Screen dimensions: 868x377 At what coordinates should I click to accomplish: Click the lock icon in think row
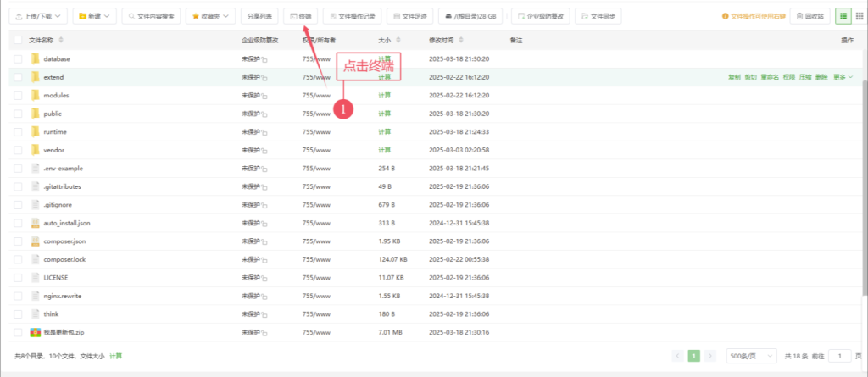264,315
